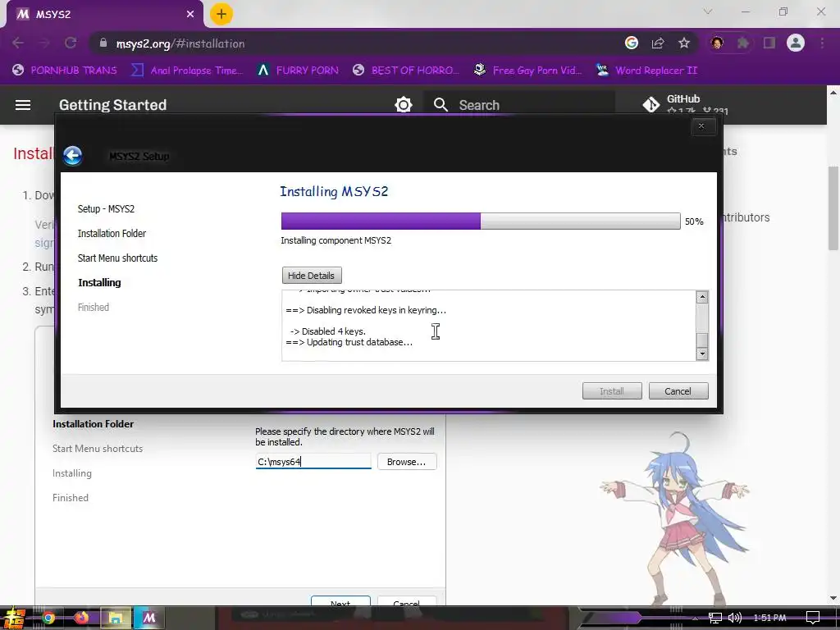Reload the msys2.org page

[71, 43]
